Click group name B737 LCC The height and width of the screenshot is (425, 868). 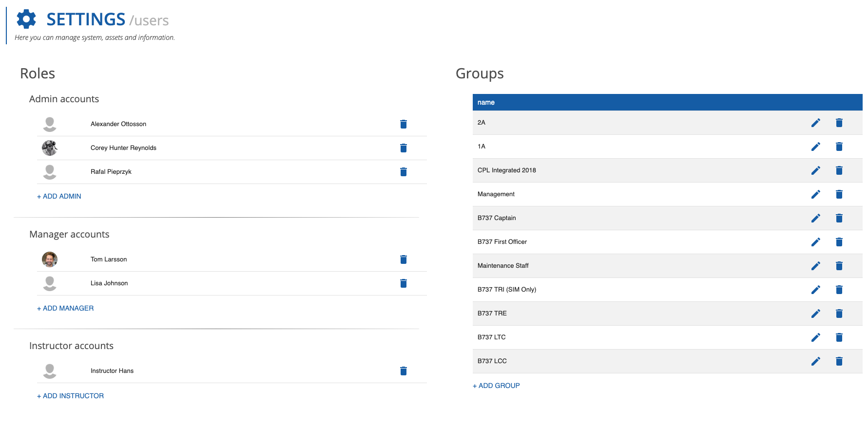pos(492,361)
